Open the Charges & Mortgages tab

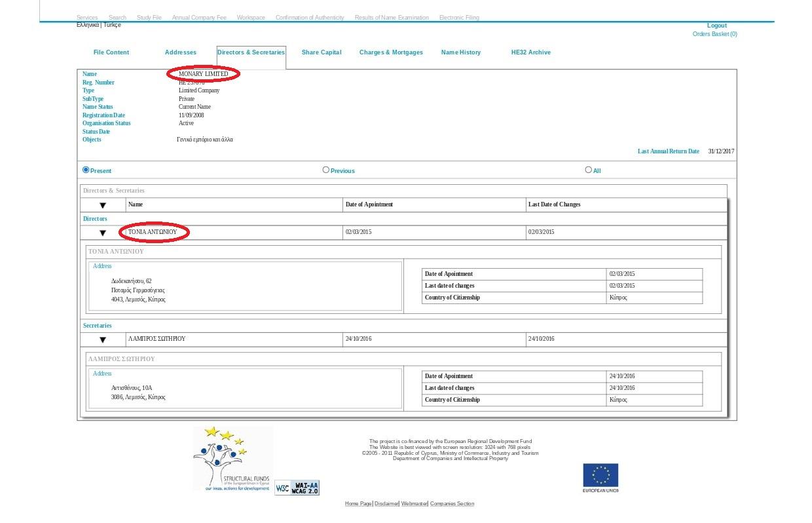tap(391, 52)
